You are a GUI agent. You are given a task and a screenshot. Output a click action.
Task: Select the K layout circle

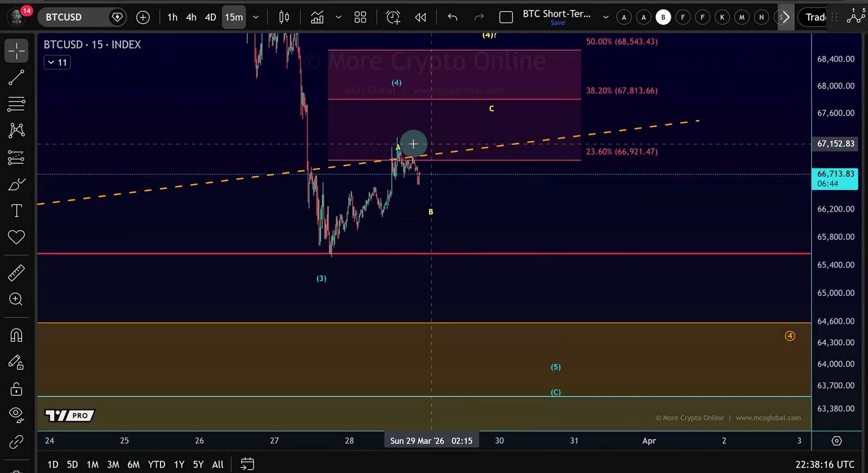[x=722, y=17]
